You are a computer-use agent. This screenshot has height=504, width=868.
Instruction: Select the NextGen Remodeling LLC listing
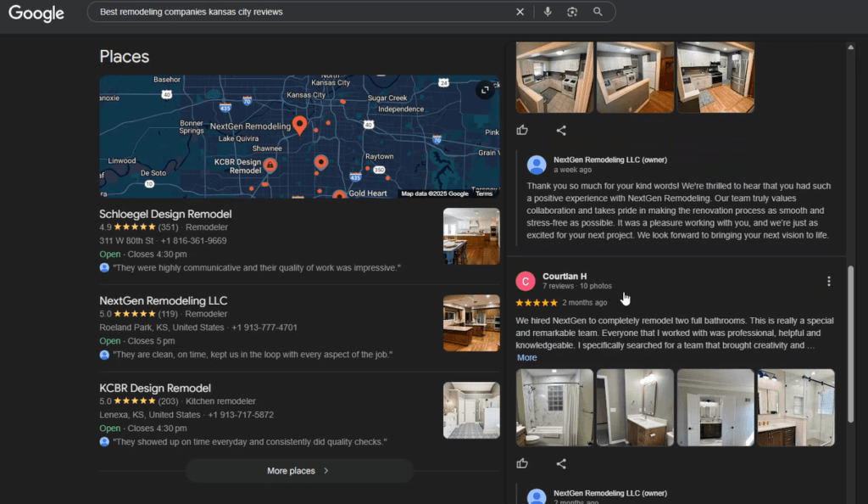(x=163, y=300)
